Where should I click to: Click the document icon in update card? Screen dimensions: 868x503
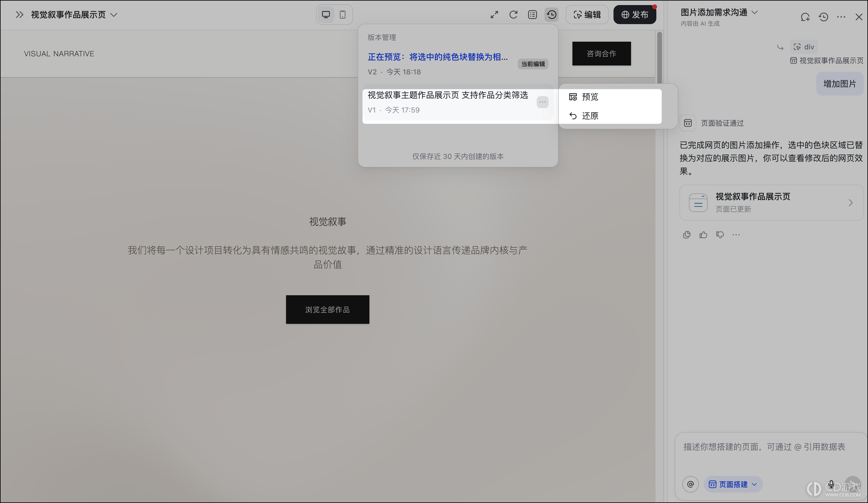[698, 203]
